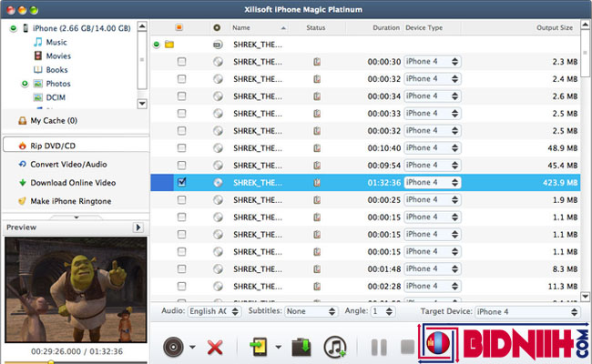
Task: Click the Preview panel play arrow button
Action: click(x=138, y=227)
